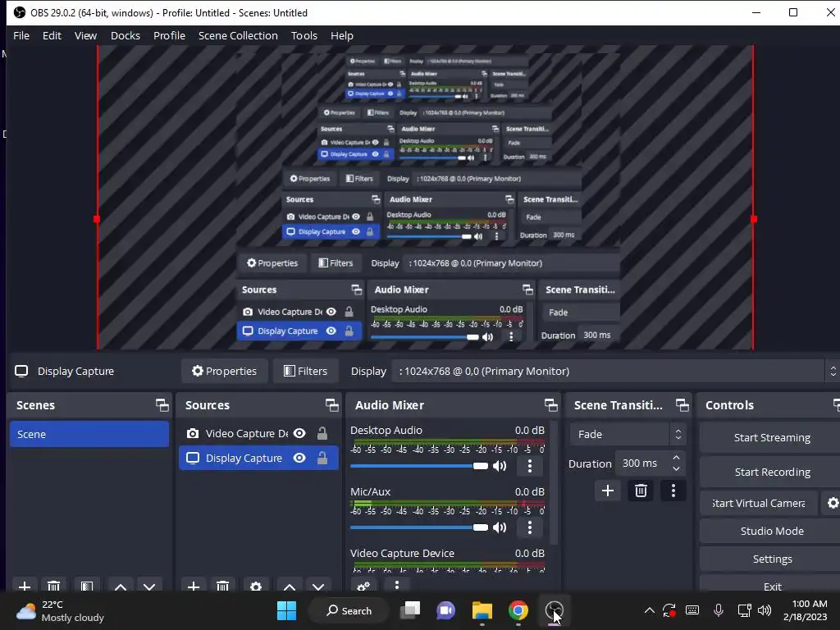
Task: Open Mic/Aux options menu dots
Action: (530, 527)
